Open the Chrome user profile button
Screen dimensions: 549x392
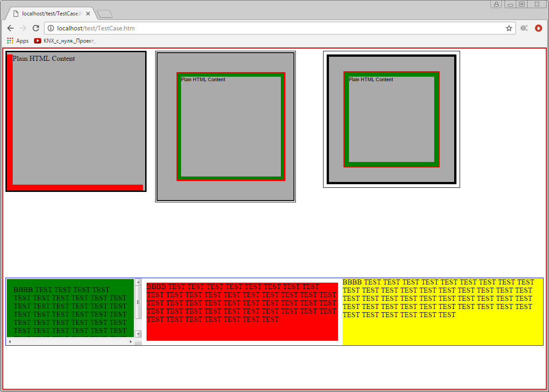click(496, 4)
